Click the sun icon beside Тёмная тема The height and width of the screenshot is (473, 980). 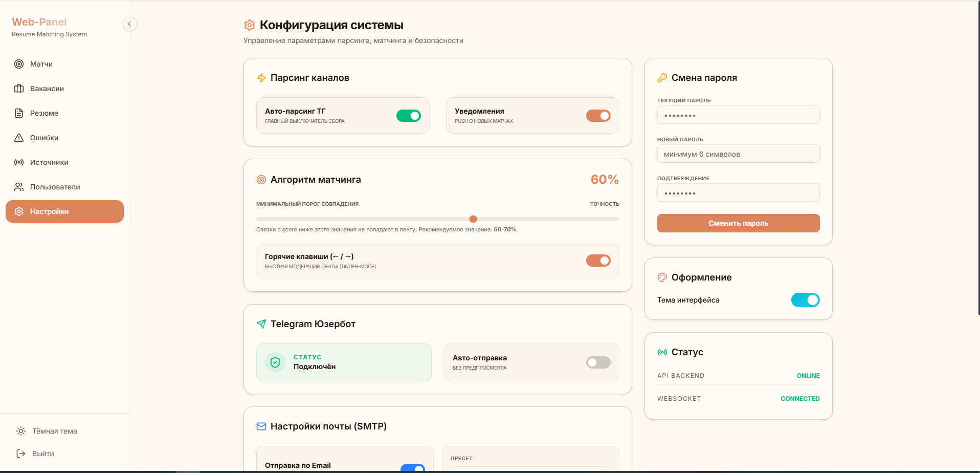pos(21,431)
